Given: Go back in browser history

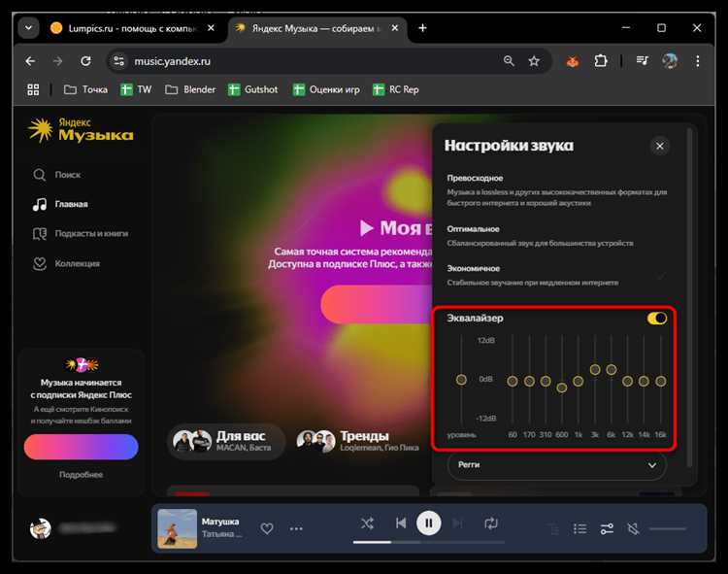Looking at the screenshot, I should click(30, 61).
